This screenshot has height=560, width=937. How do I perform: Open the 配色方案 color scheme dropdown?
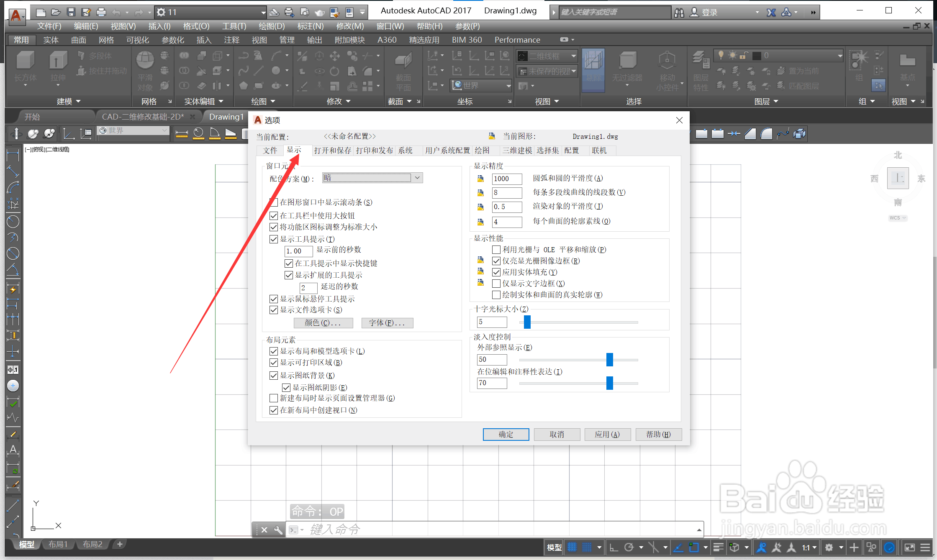372,178
